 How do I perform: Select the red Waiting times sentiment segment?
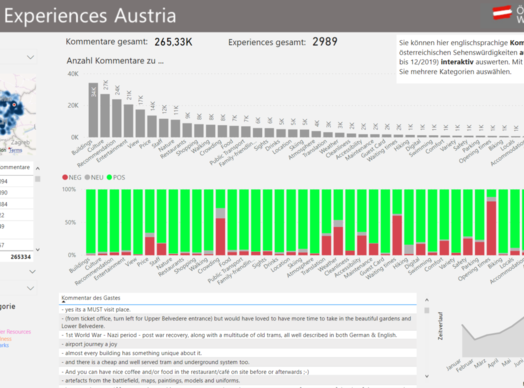coord(397,235)
